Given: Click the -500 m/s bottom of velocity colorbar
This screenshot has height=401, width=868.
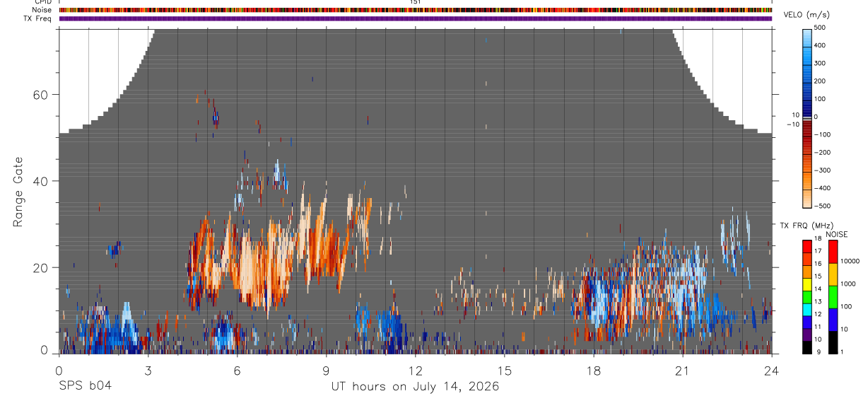Looking at the screenshot, I should click(x=807, y=204).
